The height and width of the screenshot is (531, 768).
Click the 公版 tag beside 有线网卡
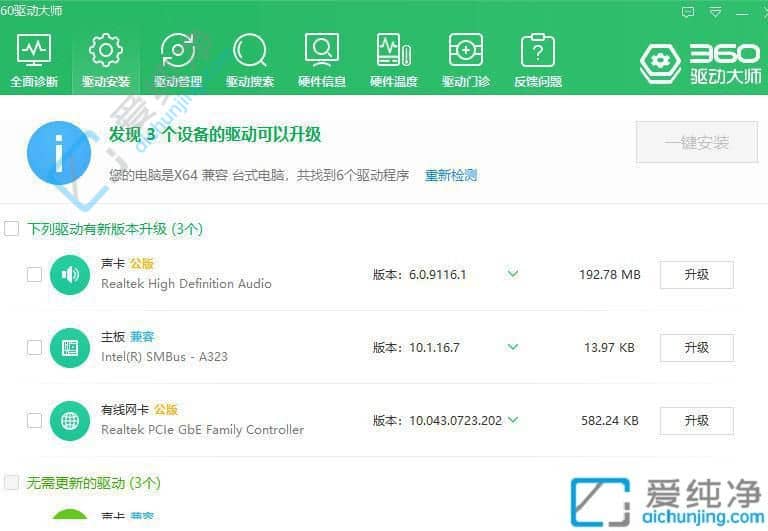166,410
